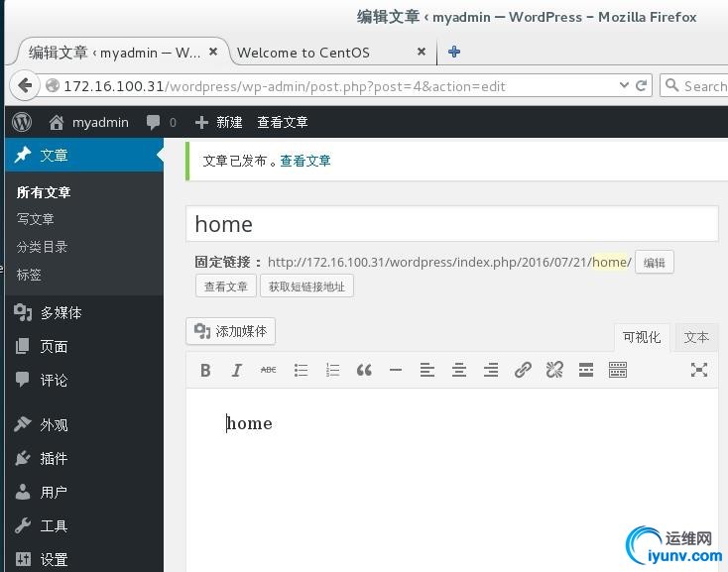
Task: Click the post title field containing home
Action: pos(451,224)
